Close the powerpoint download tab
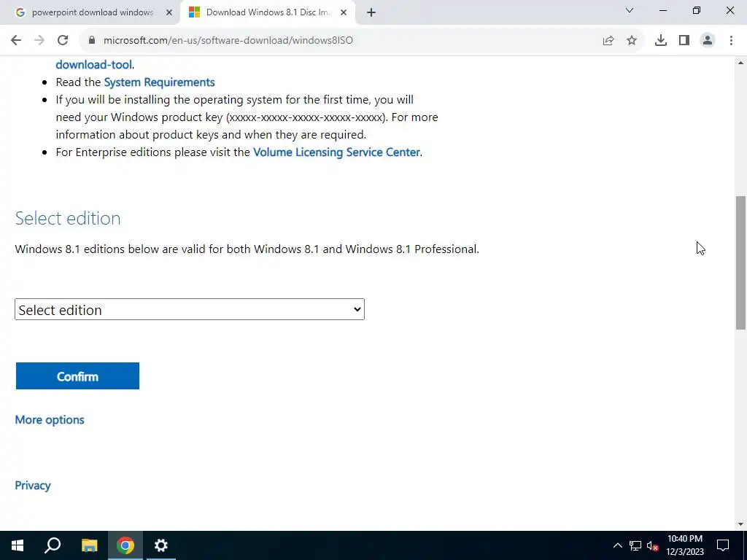The image size is (747, 560). coord(169,12)
